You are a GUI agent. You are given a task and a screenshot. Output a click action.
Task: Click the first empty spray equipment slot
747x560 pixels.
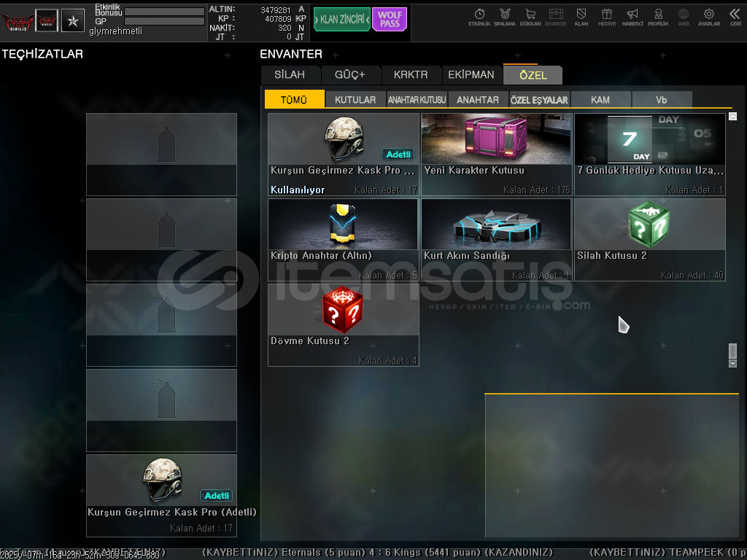[x=161, y=155]
